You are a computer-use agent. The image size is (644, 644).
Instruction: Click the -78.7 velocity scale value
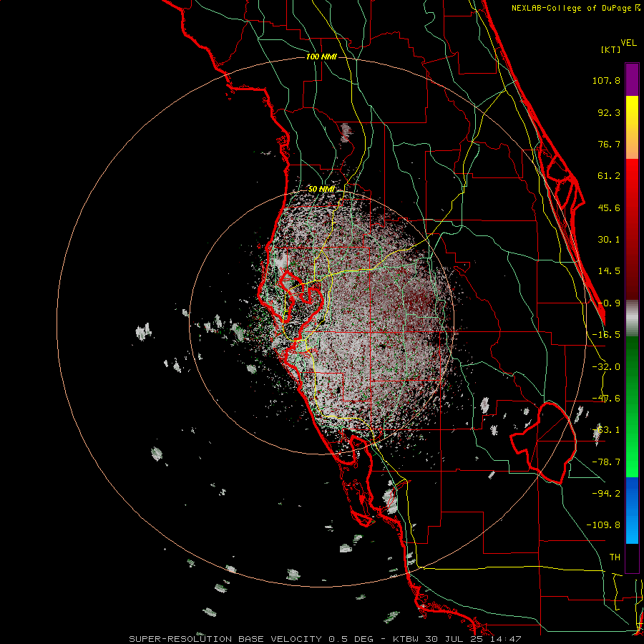click(x=606, y=462)
